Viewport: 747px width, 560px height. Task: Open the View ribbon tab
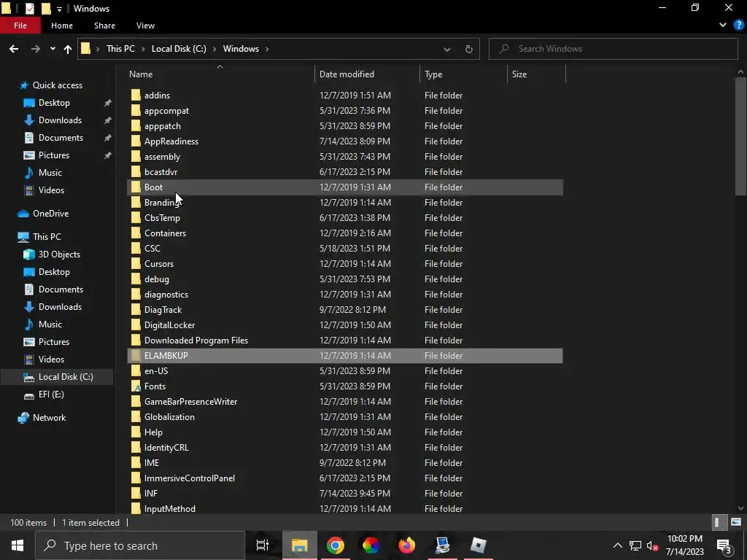pos(145,26)
